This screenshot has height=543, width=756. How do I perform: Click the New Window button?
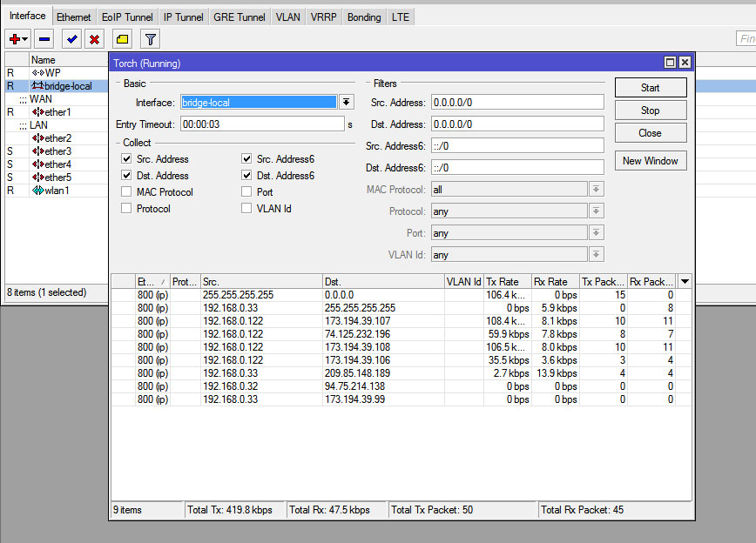650,161
